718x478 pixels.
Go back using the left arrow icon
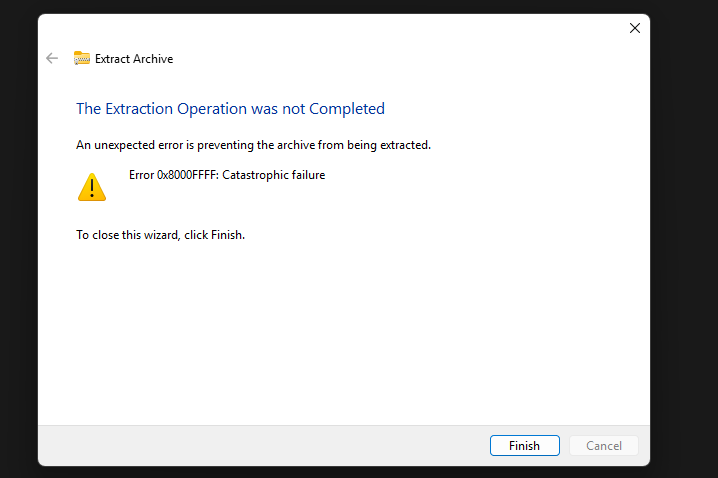coord(52,58)
